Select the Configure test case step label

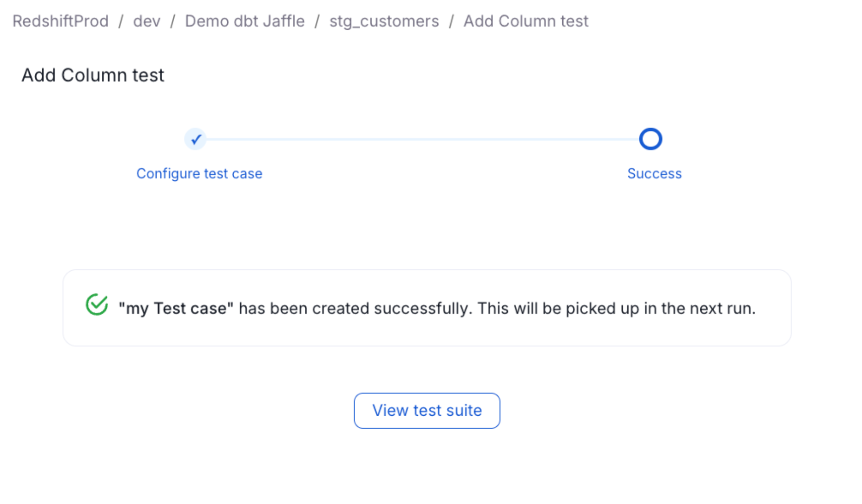pos(199,173)
